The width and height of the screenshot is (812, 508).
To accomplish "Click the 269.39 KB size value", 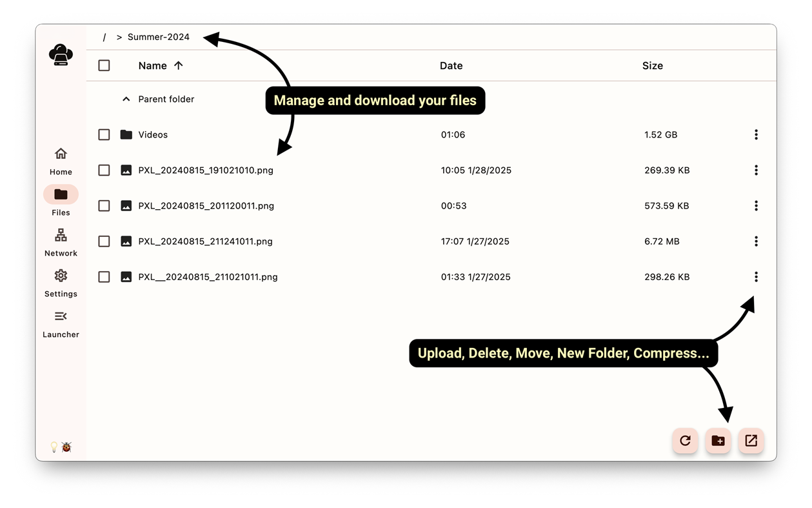I will pos(667,170).
